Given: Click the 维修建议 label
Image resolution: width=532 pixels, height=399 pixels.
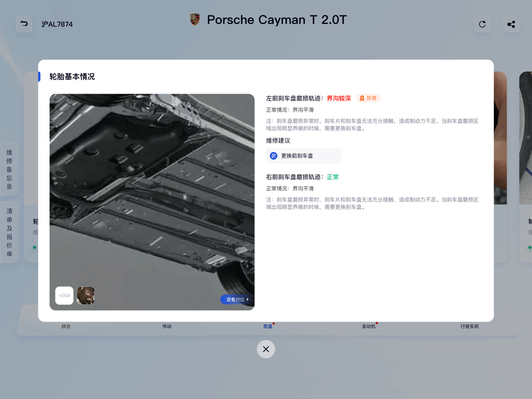Looking at the screenshot, I should [278, 140].
